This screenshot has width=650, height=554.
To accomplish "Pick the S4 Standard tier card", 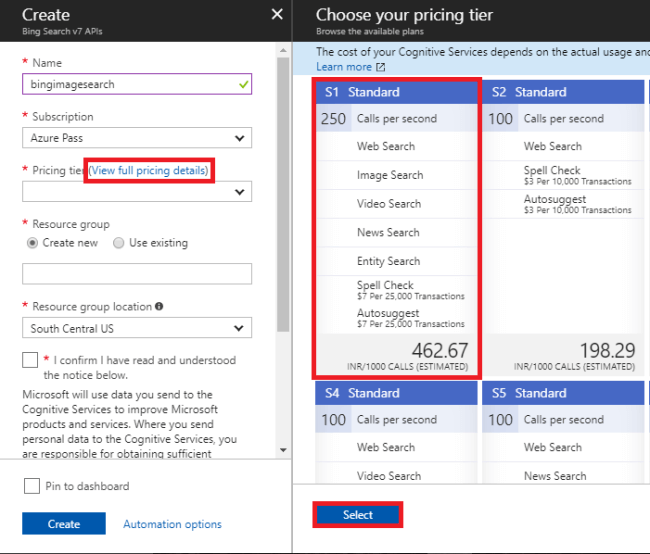I will click(397, 393).
